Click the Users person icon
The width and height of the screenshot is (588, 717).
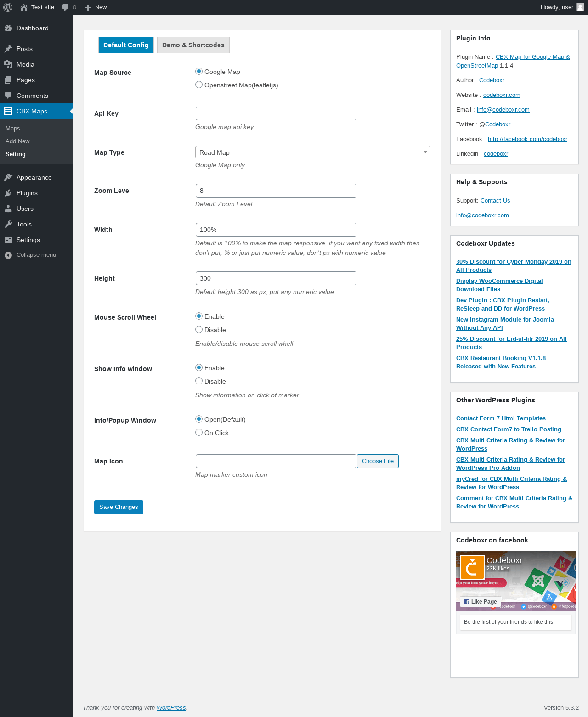(8, 209)
